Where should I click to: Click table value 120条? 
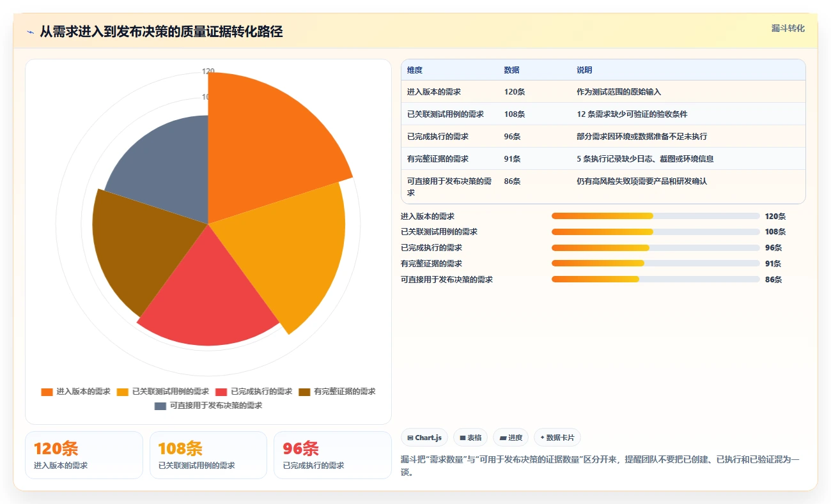515,92
